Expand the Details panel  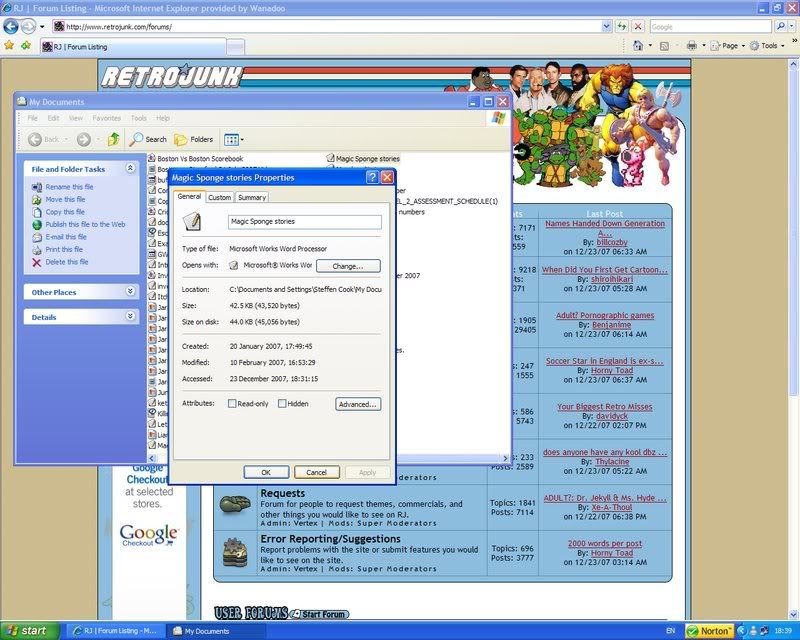130,316
